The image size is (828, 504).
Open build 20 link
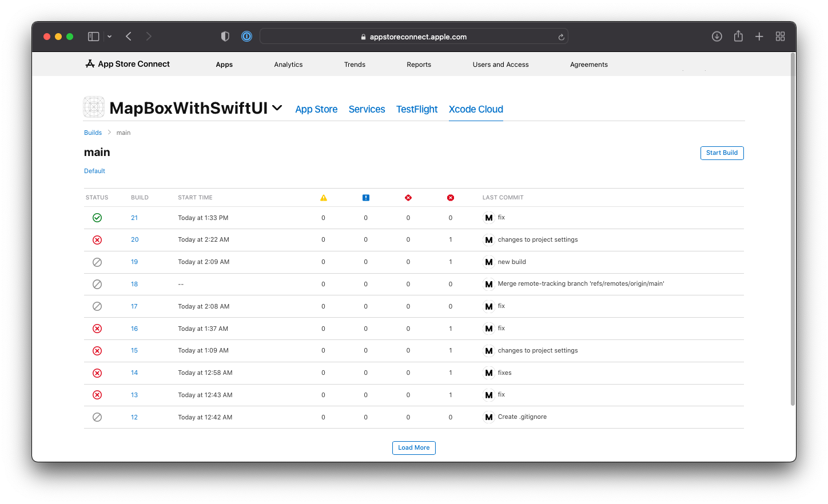[x=134, y=240]
